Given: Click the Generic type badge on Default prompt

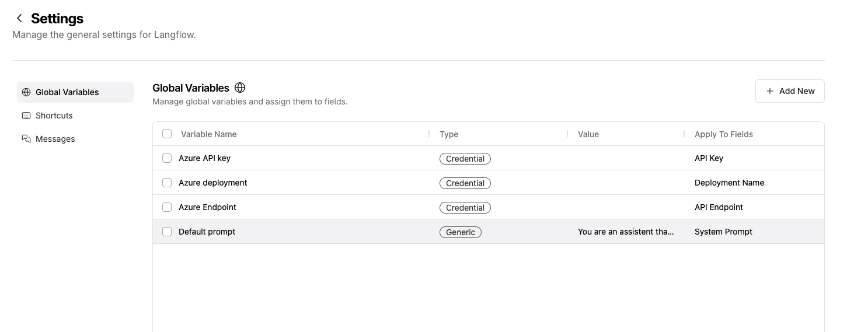Looking at the screenshot, I should pos(461,232).
